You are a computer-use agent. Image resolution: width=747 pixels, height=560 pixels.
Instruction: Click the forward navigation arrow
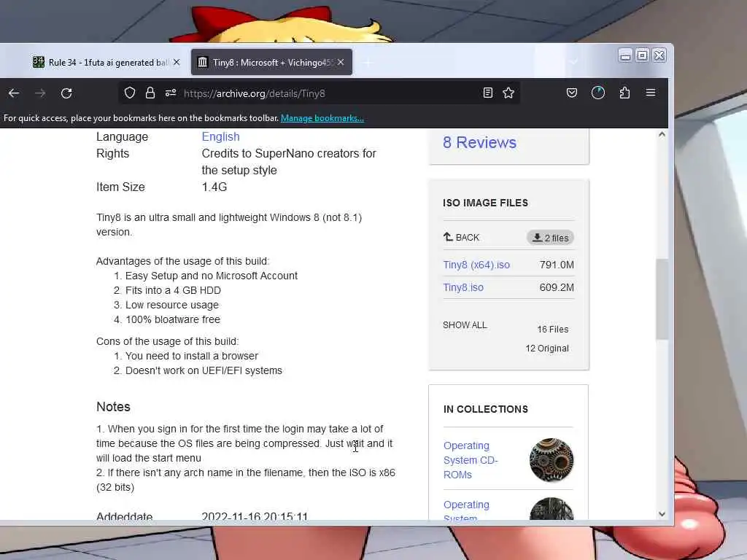coord(41,93)
